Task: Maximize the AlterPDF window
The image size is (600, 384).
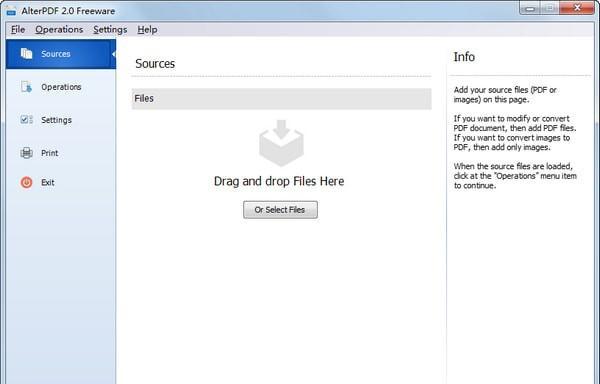Action: pos(550,8)
